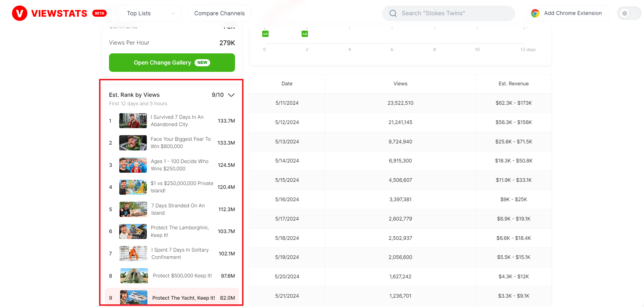Screen dimensions: 644x307
Task: Click the second A/B marker on the timeline
Action: tap(304, 33)
